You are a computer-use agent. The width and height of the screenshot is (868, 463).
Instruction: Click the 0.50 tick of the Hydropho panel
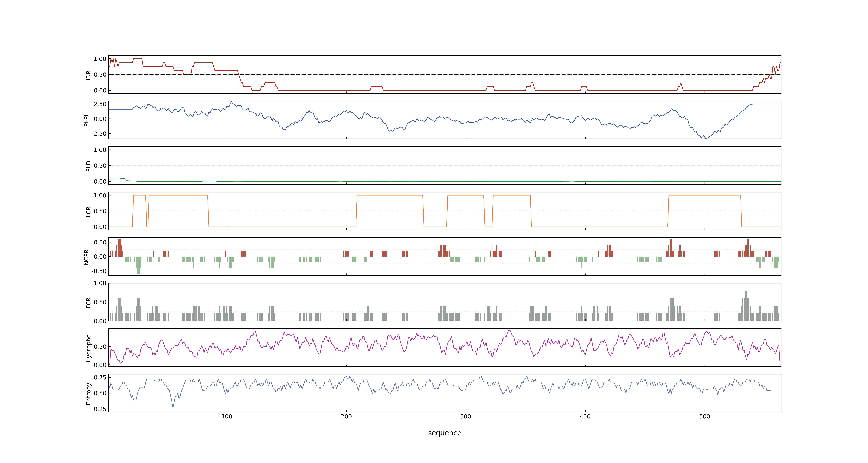pos(100,347)
